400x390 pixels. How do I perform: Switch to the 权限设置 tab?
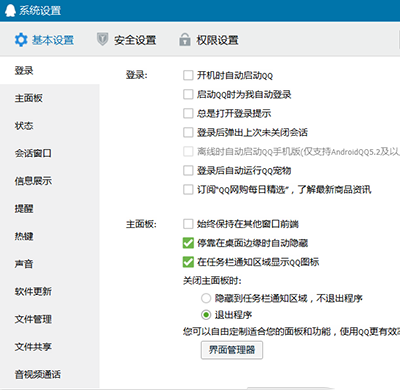tap(209, 40)
